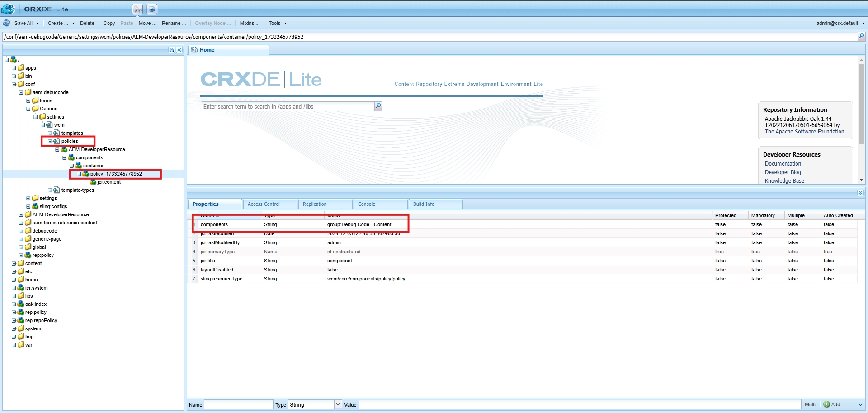
Task: Open the Tools menu dropdown
Action: click(278, 23)
